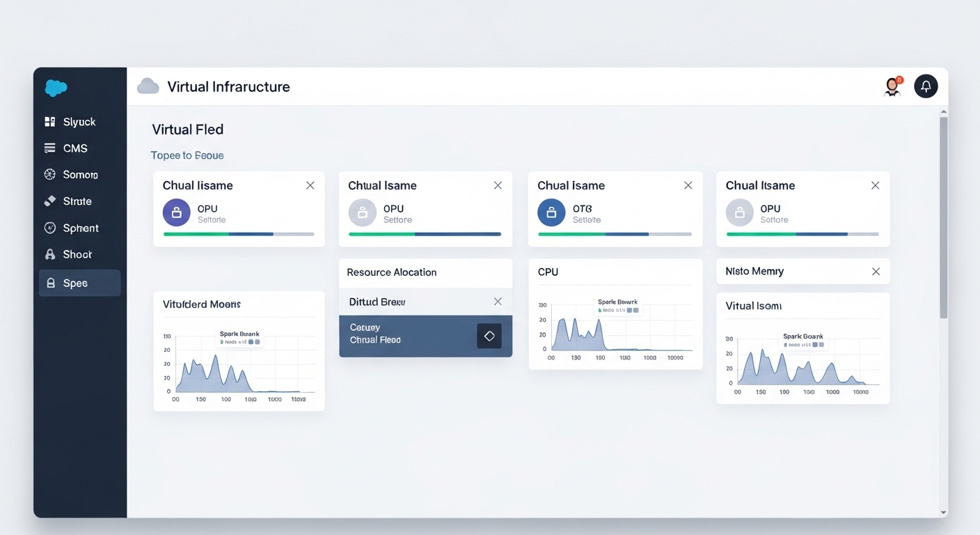This screenshot has height=535, width=980.
Task: Close the Nisto Memry panel
Action: 876,272
